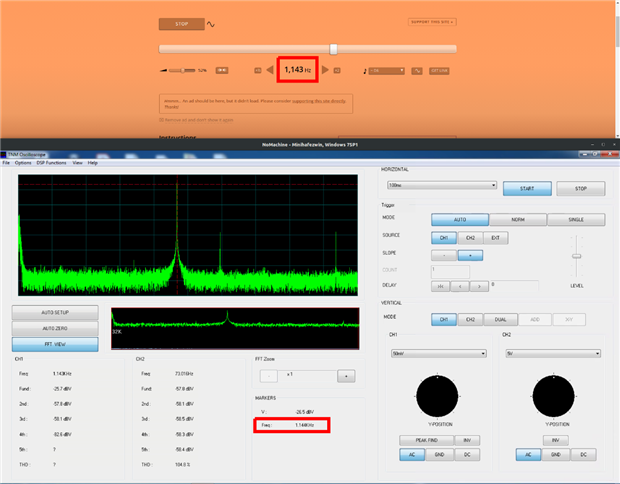Open the Options menu
620x484 pixels.
[x=23, y=162]
